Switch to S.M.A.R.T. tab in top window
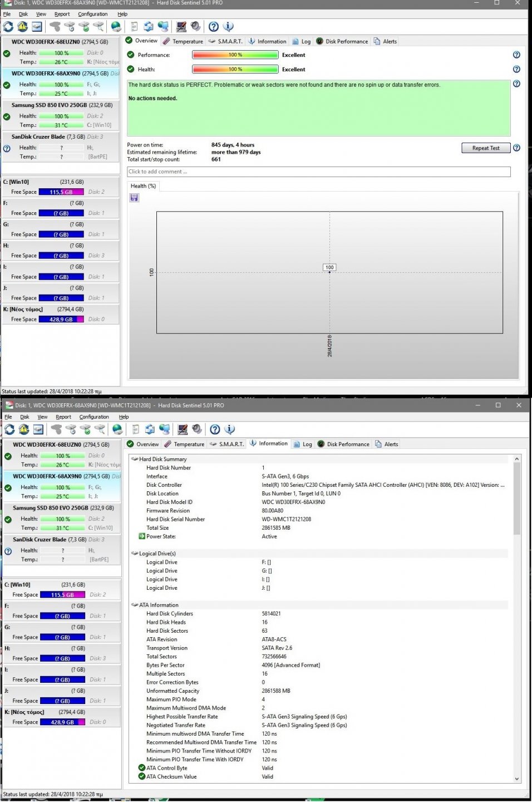Viewport: 532px width, 802px height. pyautogui.click(x=226, y=41)
